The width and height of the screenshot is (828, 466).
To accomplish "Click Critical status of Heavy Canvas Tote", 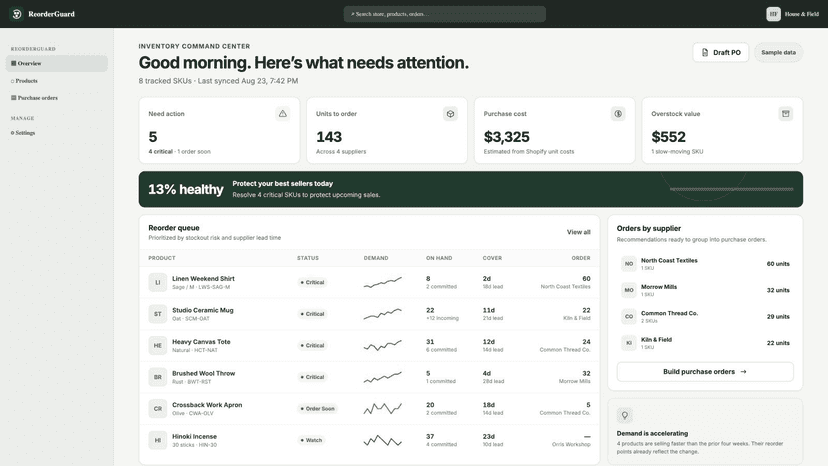I will [x=312, y=346].
